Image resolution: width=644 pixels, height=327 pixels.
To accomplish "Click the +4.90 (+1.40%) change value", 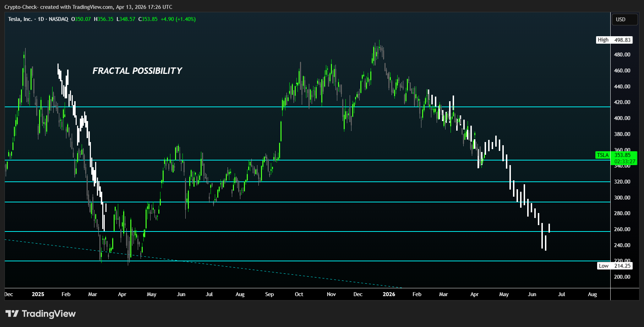I will (x=178, y=19).
